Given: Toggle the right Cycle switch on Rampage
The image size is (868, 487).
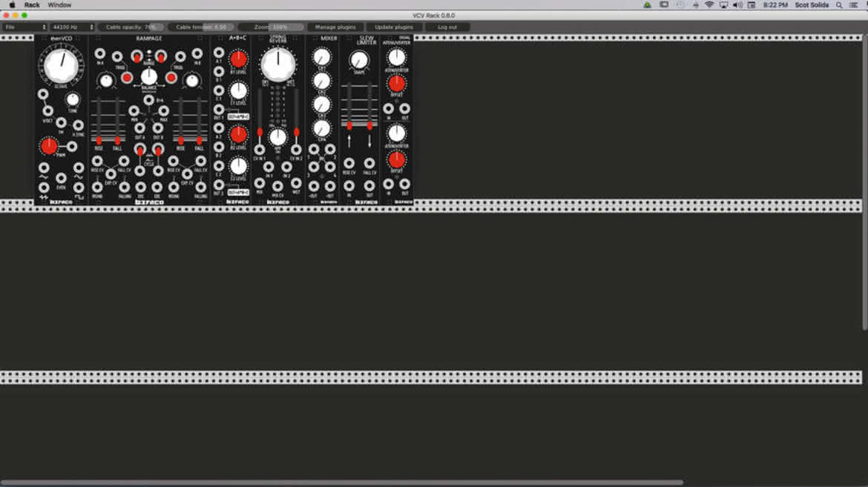Looking at the screenshot, I should click(x=158, y=150).
